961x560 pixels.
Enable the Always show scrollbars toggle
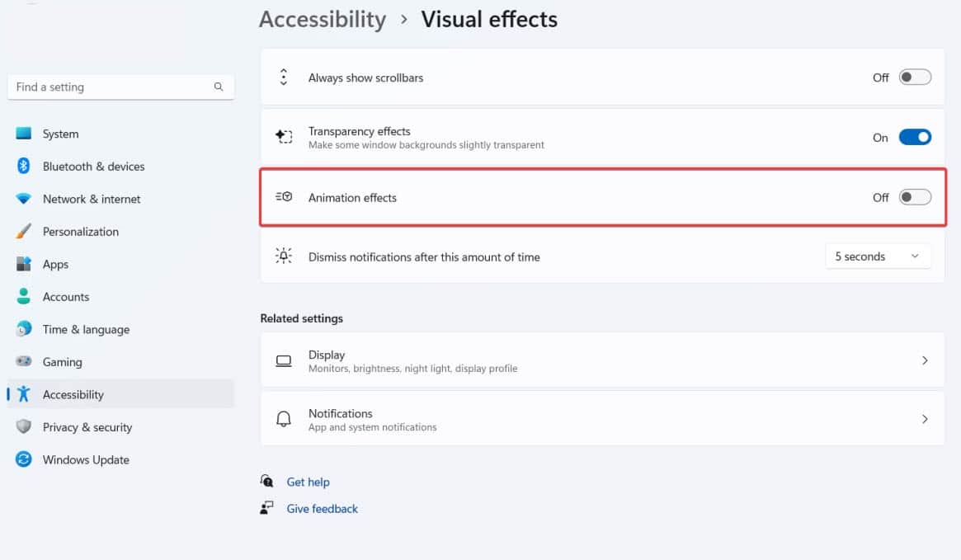pyautogui.click(x=914, y=78)
